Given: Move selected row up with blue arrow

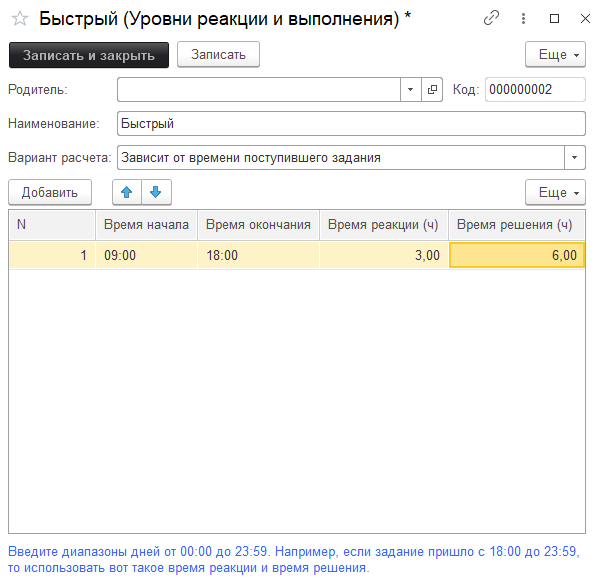Looking at the screenshot, I should tap(127, 192).
